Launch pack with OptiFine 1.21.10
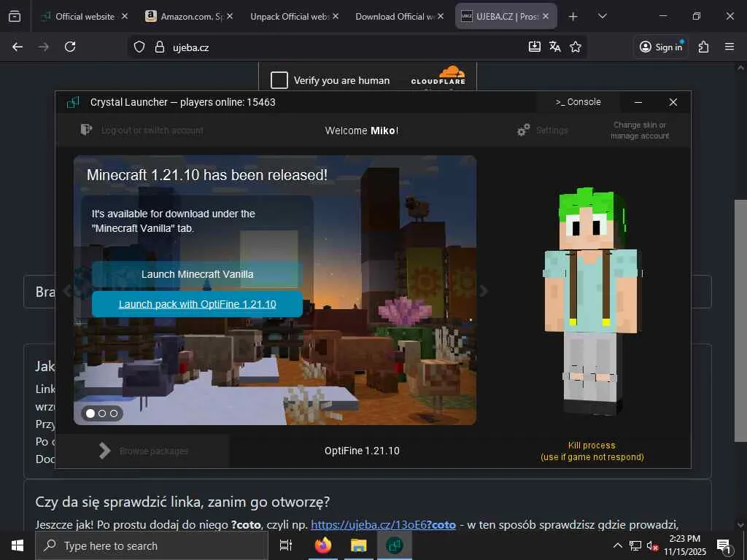747x560 pixels. 197,304
